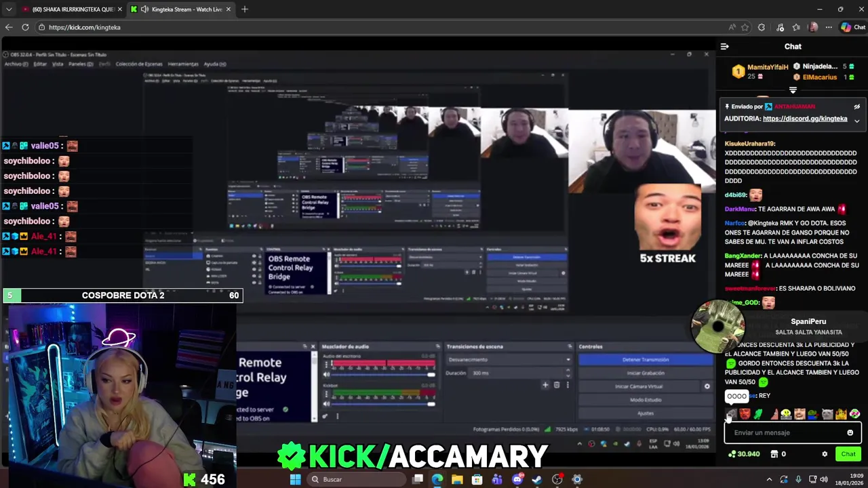Screen dimensions: 868x488
Task: Insert the Pepe frog emote
Action: (x=813, y=414)
